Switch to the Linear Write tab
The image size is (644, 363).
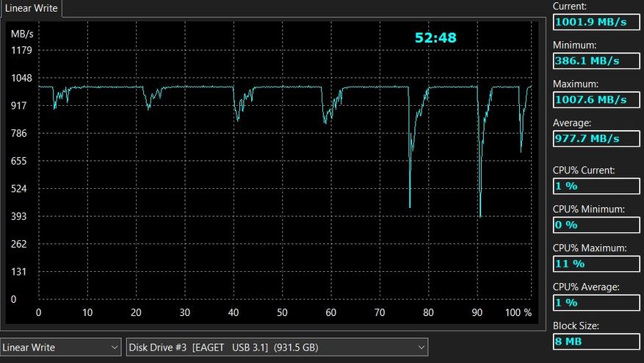pyautogui.click(x=32, y=8)
